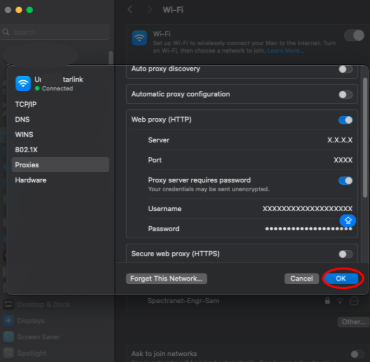Select the Proxies section

(60, 165)
